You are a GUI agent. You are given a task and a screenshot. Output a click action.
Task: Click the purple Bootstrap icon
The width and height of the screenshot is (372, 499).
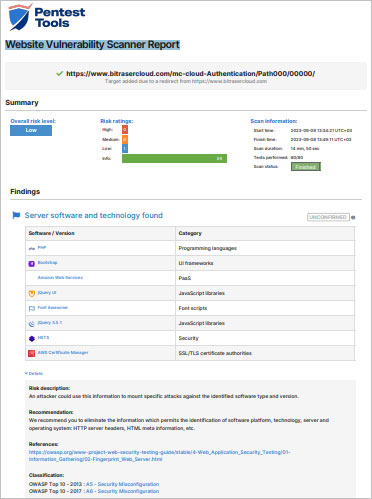32,264
